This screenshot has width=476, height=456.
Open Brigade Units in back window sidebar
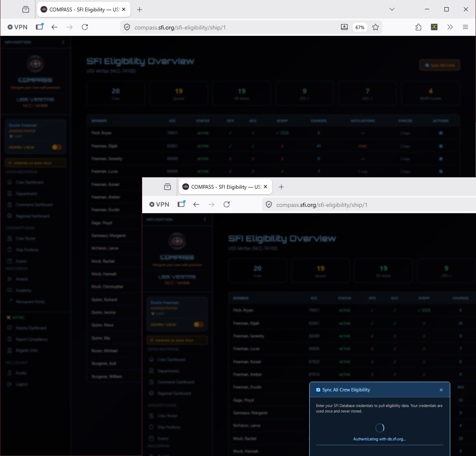point(27,350)
